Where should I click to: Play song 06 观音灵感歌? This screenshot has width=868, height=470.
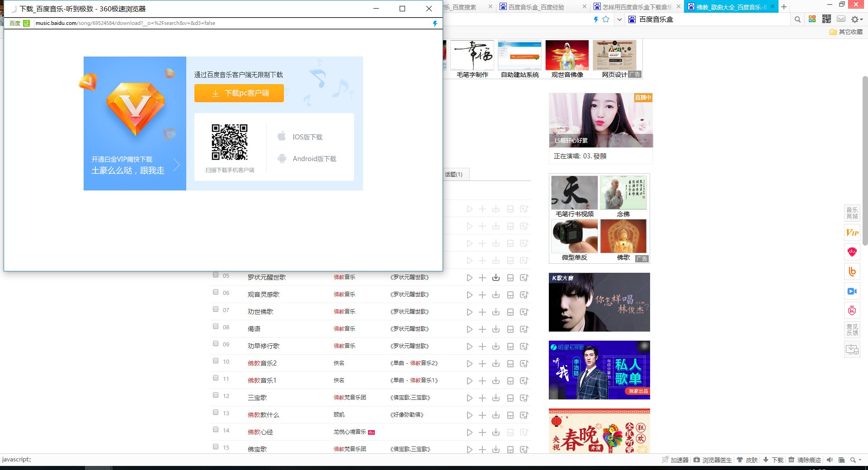pyautogui.click(x=470, y=295)
